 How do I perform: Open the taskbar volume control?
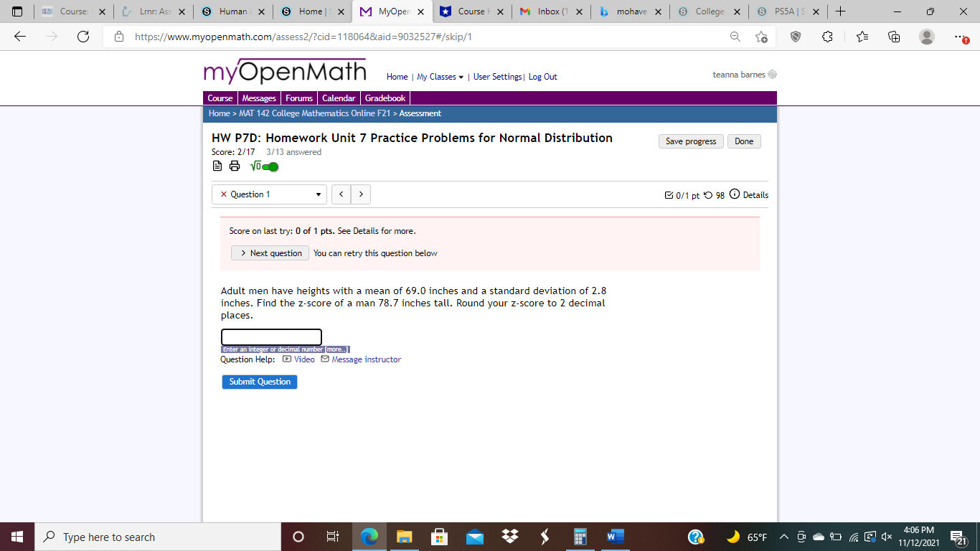point(886,537)
